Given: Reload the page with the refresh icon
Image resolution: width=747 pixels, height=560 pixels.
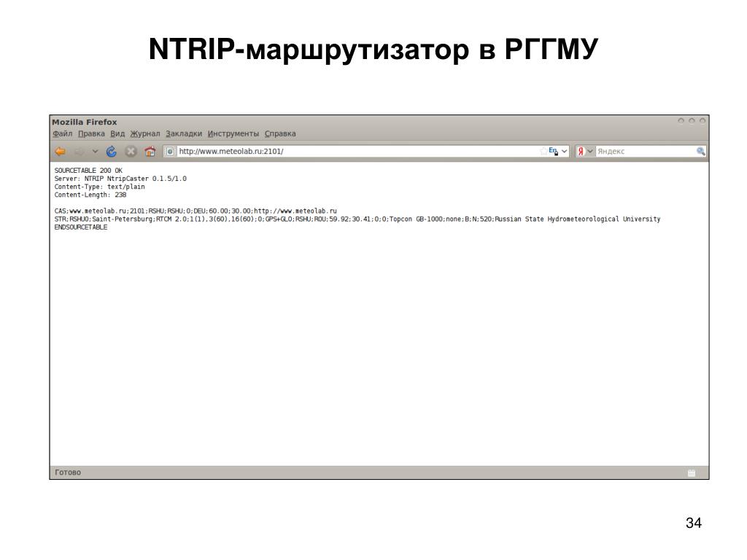Looking at the screenshot, I should tap(112, 152).
